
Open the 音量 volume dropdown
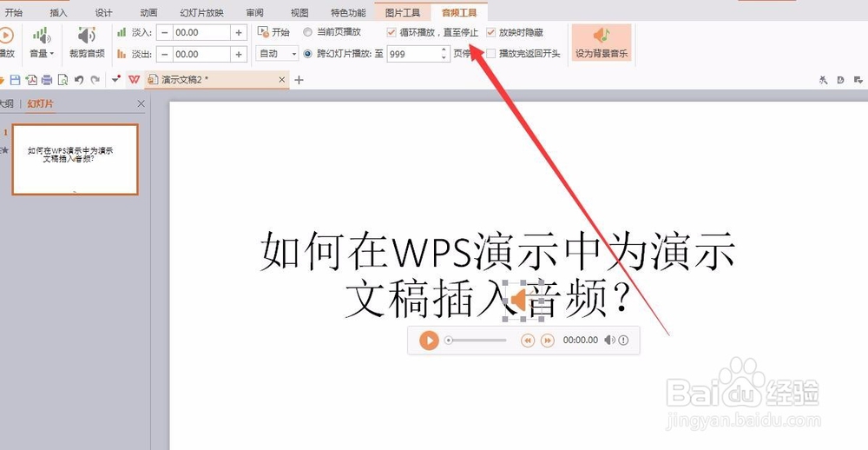42,43
